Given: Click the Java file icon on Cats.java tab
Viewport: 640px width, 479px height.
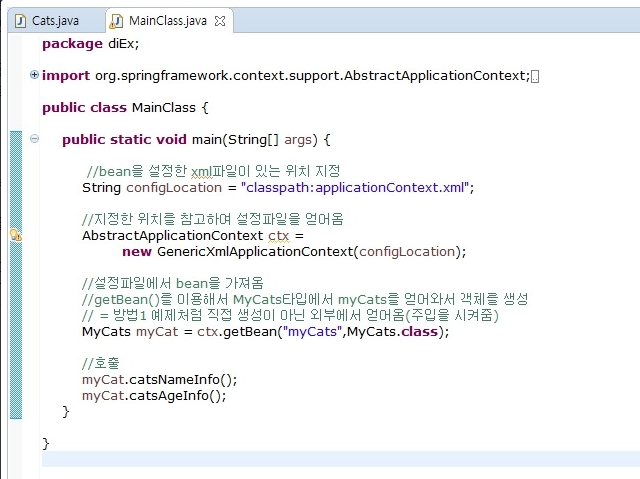Looking at the screenshot, I should tap(20, 21).
